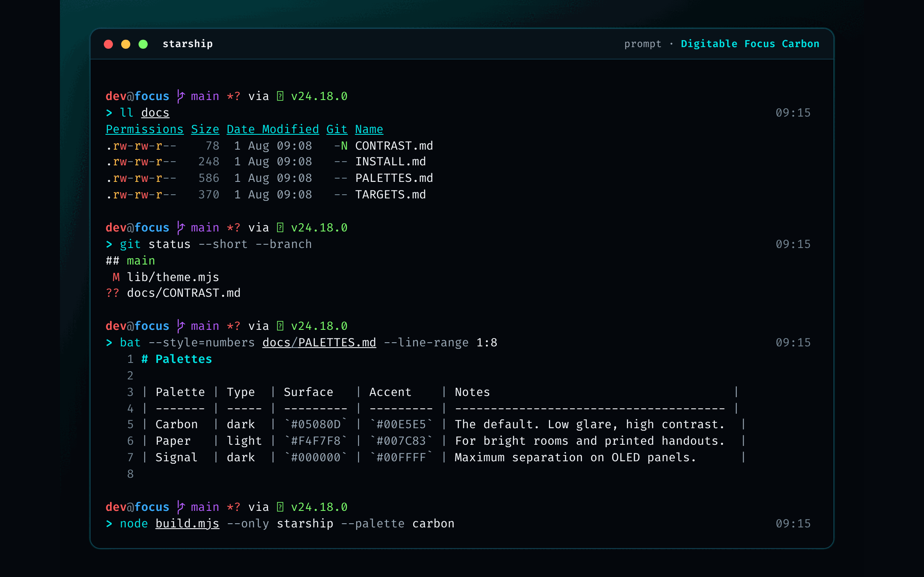The height and width of the screenshot is (577, 924).
Task: Click the 'Paper' palette name in the table
Action: point(173,441)
